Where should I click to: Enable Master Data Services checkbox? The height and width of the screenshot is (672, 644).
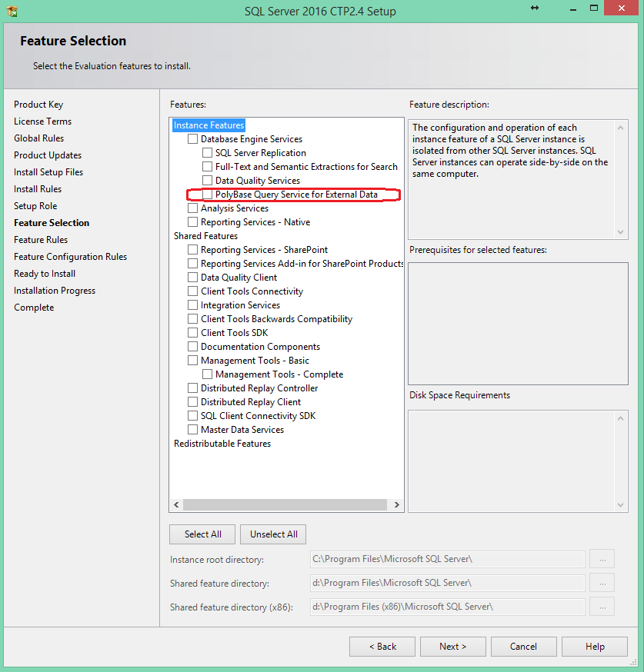click(193, 430)
